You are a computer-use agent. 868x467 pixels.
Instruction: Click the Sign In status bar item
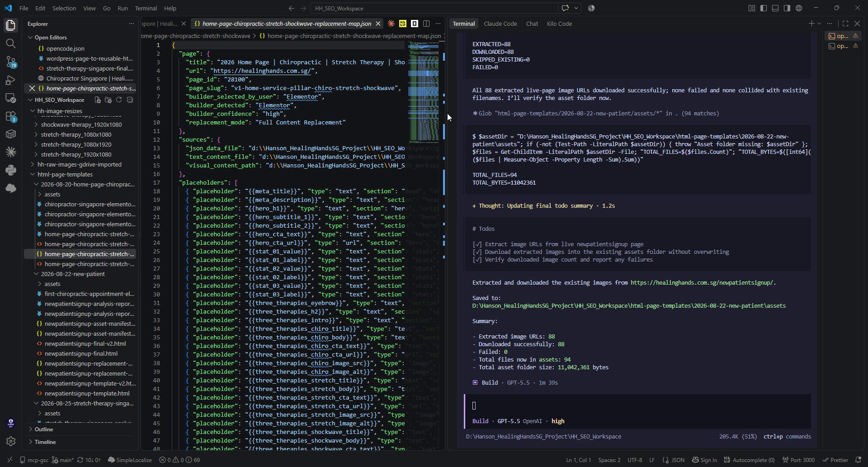[x=705, y=460]
